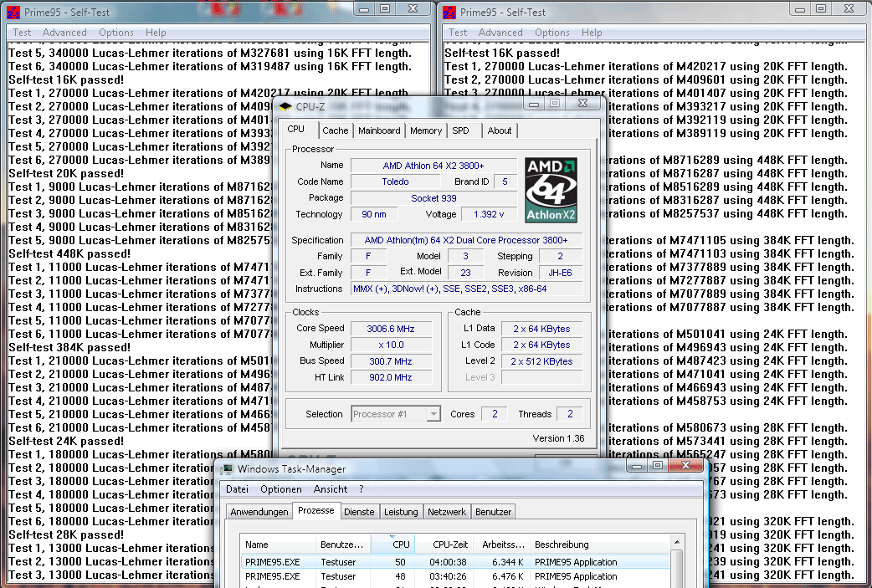Switch to the Memory tab in CPU-Z

click(x=426, y=130)
